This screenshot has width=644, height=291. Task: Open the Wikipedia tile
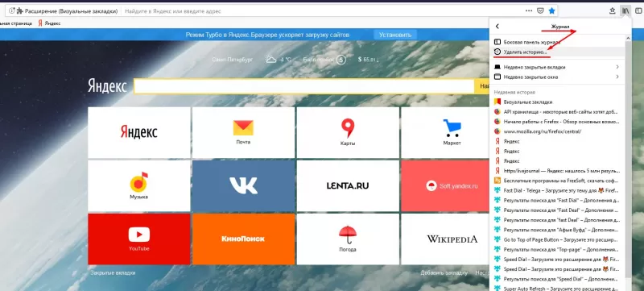[x=445, y=239]
